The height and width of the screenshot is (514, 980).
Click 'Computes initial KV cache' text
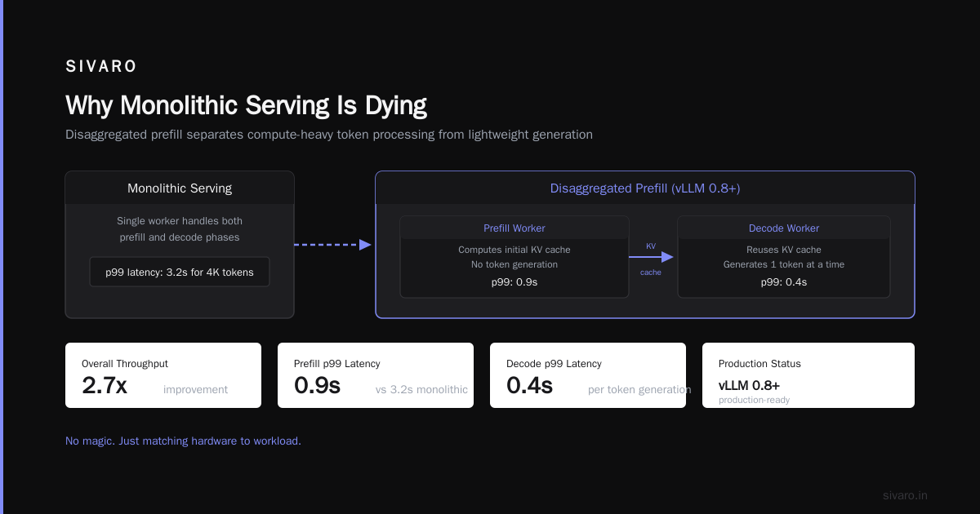[514, 250]
